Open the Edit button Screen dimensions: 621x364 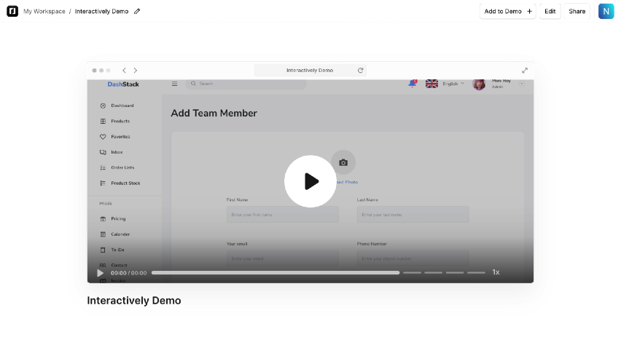(x=550, y=12)
